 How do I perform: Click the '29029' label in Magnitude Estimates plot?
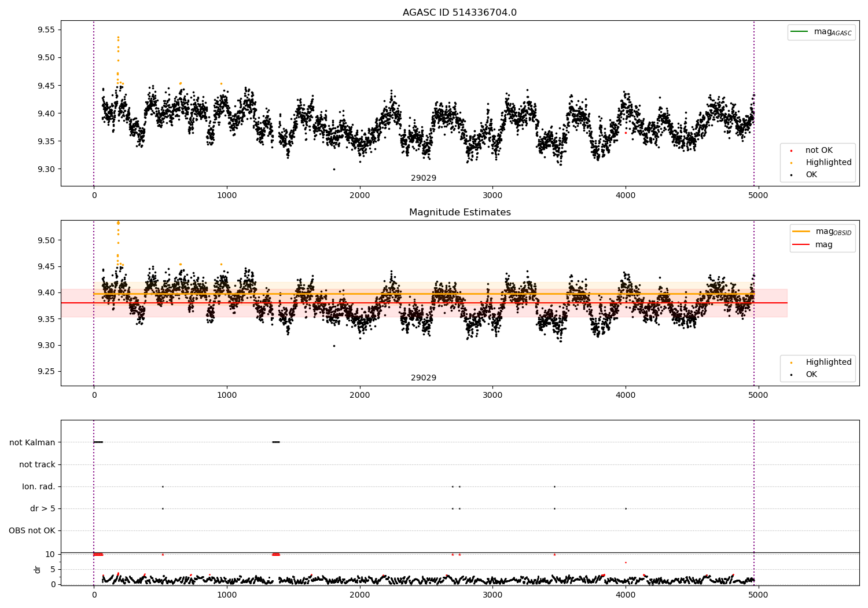(424, 378)
